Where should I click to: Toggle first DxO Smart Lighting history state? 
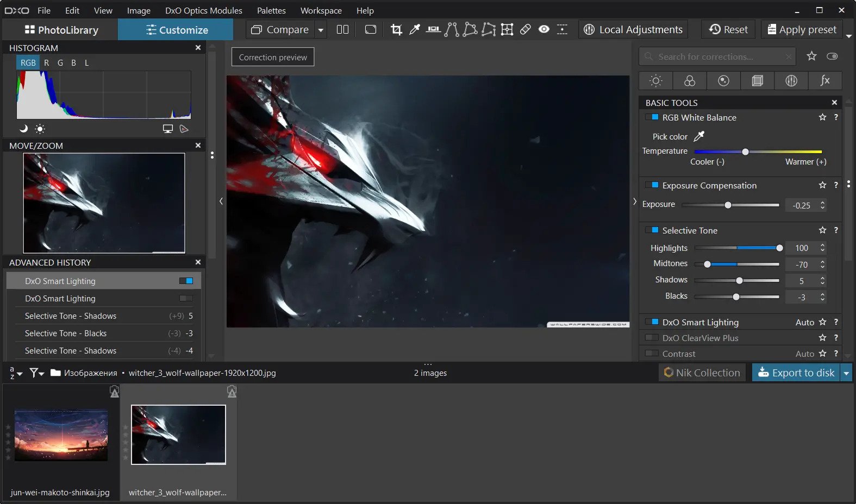pos(186,281)
